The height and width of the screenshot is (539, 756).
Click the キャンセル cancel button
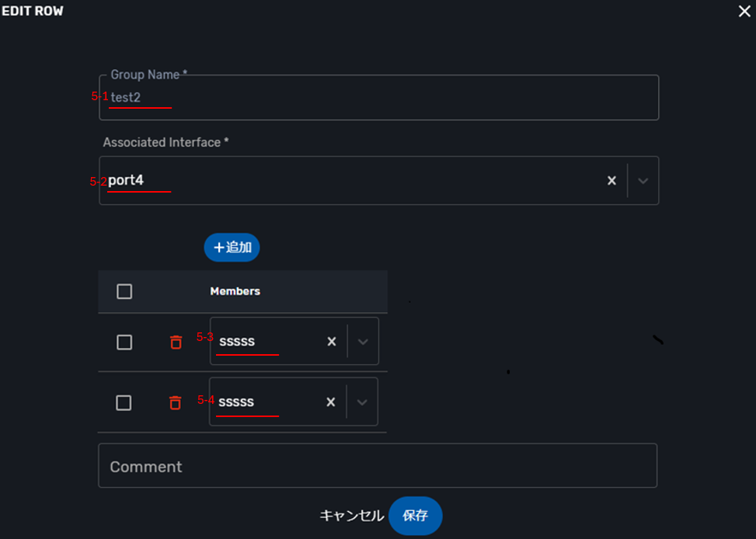coord(352,516)
